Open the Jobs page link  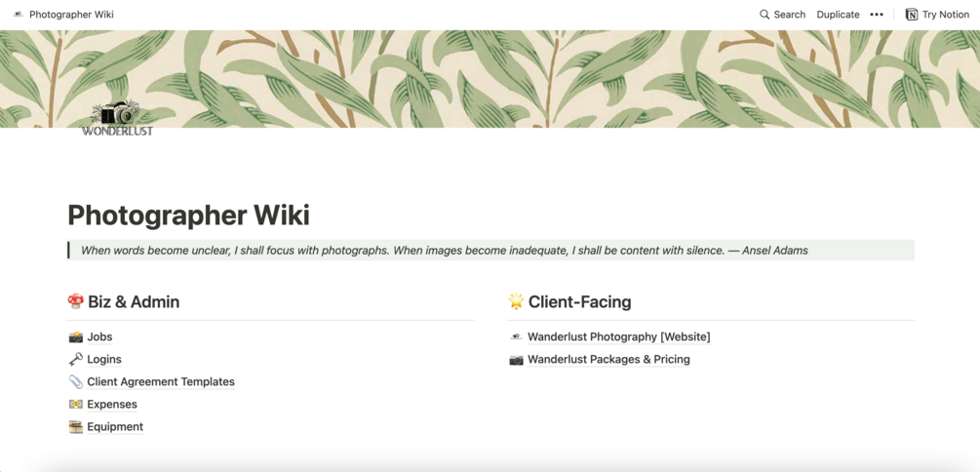[99, 337]
